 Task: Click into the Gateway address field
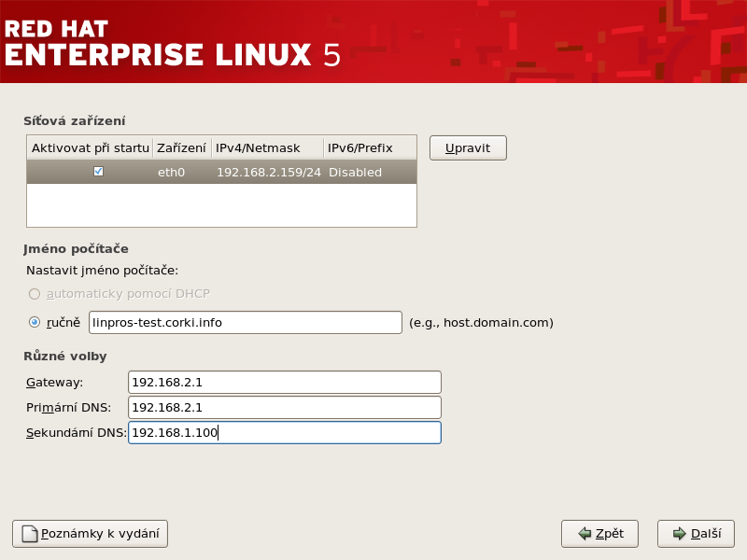[x=284, y=382]
